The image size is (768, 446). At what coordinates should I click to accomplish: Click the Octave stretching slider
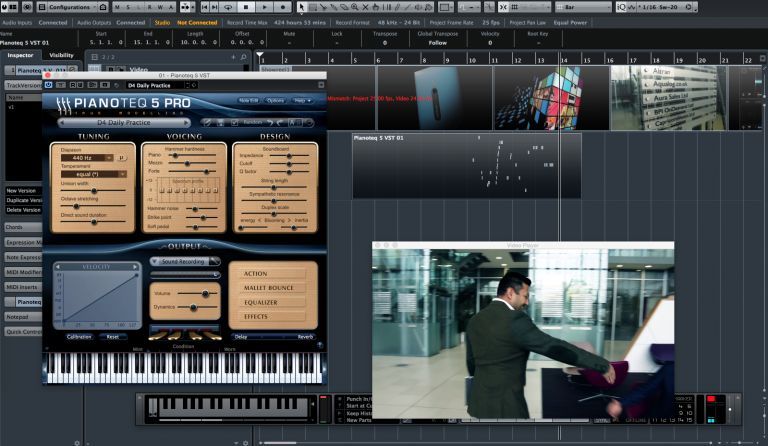(93, 206)
